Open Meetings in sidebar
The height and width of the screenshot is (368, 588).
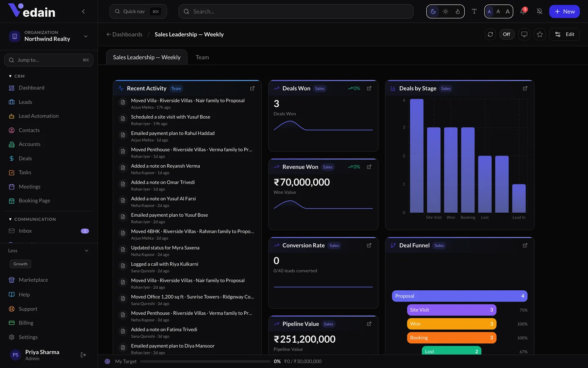(49, 186)
